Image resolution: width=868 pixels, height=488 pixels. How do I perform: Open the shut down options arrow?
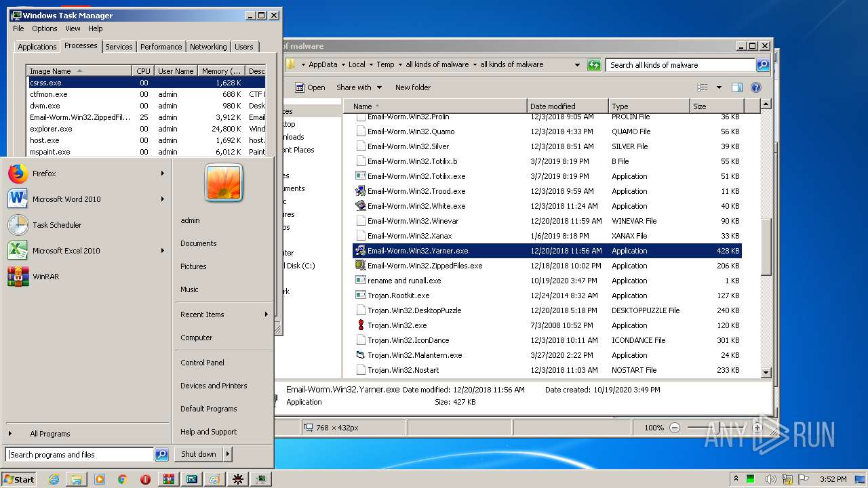click(227, 454)
